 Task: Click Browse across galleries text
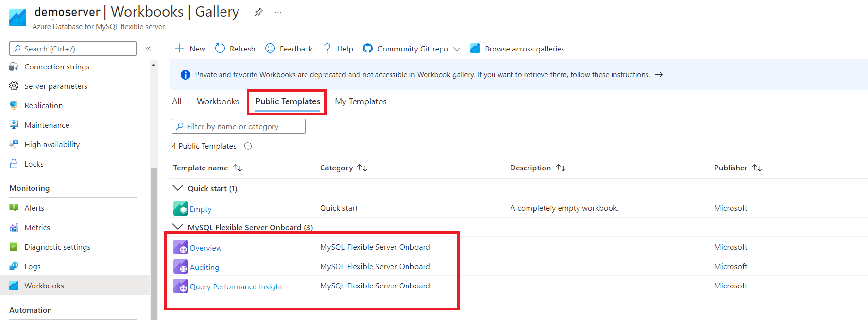525,49
